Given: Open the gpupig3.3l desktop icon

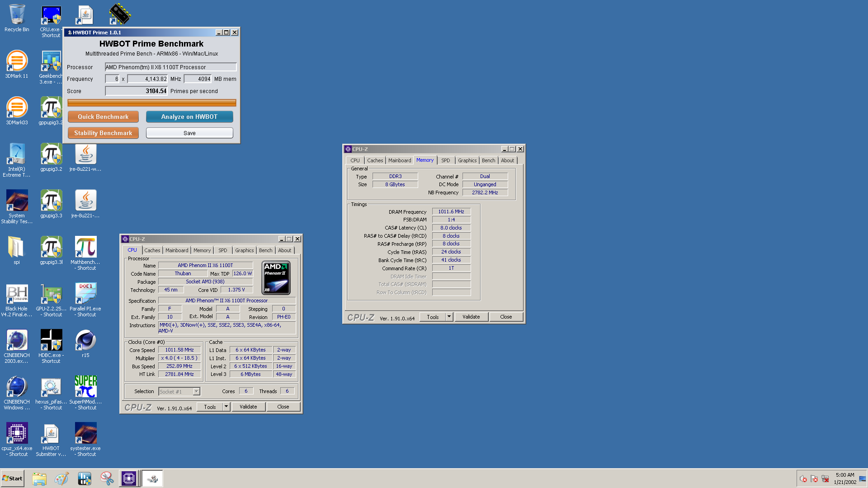Looking at the screenshot, I should click(x=51, y=250).
